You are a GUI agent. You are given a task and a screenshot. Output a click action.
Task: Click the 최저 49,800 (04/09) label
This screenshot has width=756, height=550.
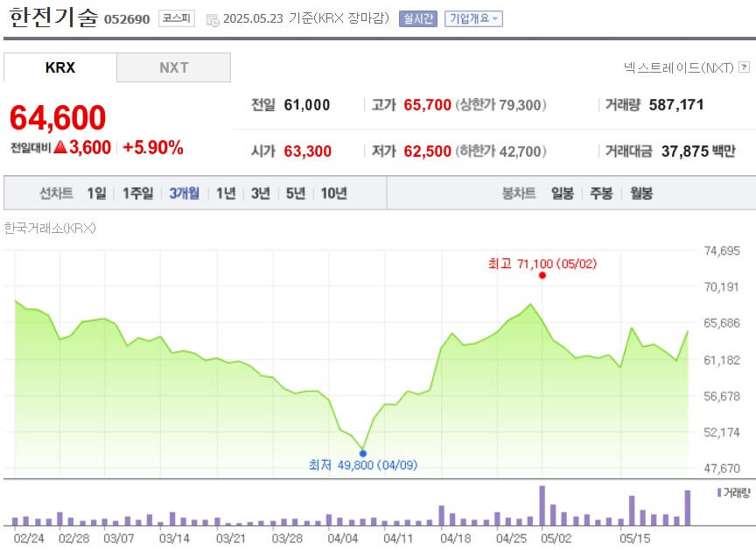click(x=363, y=465)
